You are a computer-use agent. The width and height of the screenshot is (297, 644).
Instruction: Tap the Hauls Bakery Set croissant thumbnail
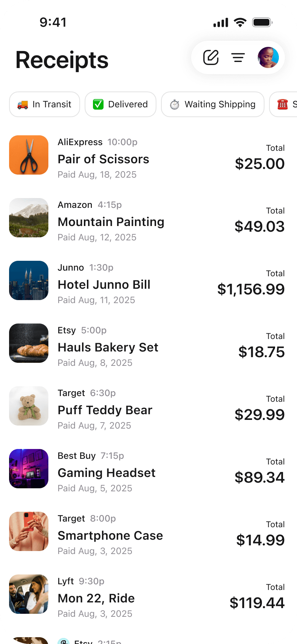click(x=29, y=343)
